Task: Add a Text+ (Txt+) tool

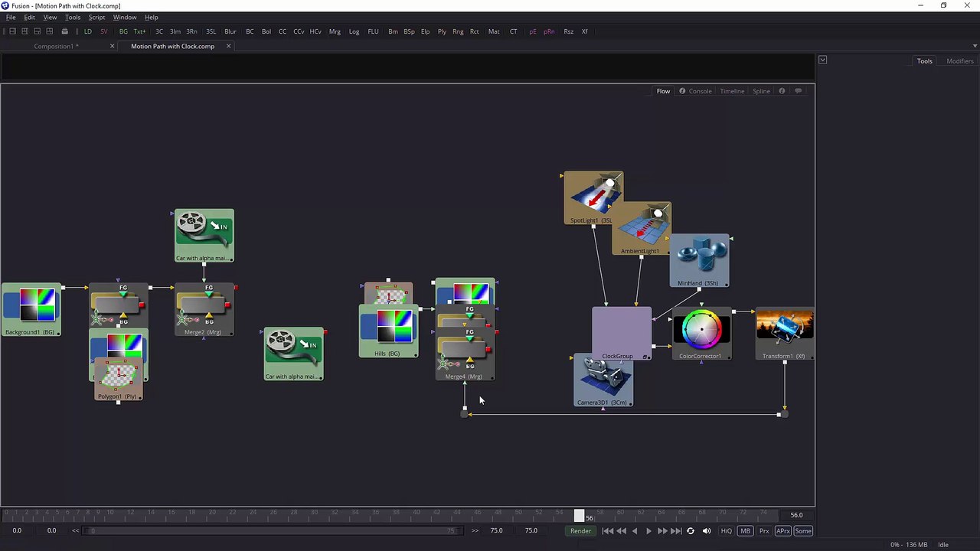Action: (139, 31)
